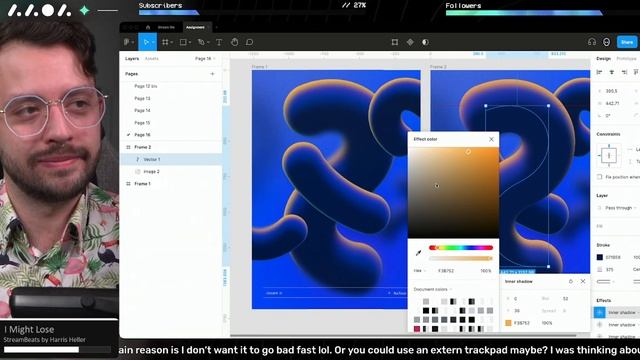This screenshot has width=640, height=360.
Task: Select the Comment tool
Action: [x=249, y=42]
